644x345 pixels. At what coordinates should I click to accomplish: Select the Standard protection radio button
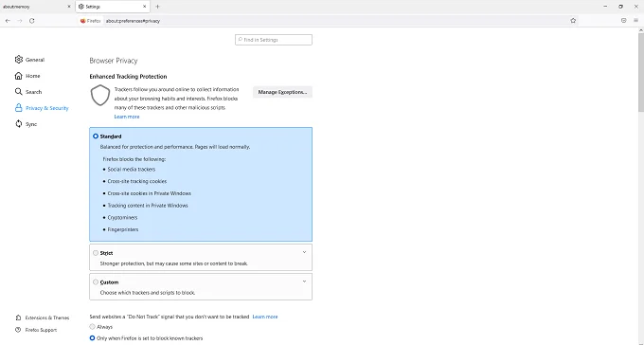(96, 136)
